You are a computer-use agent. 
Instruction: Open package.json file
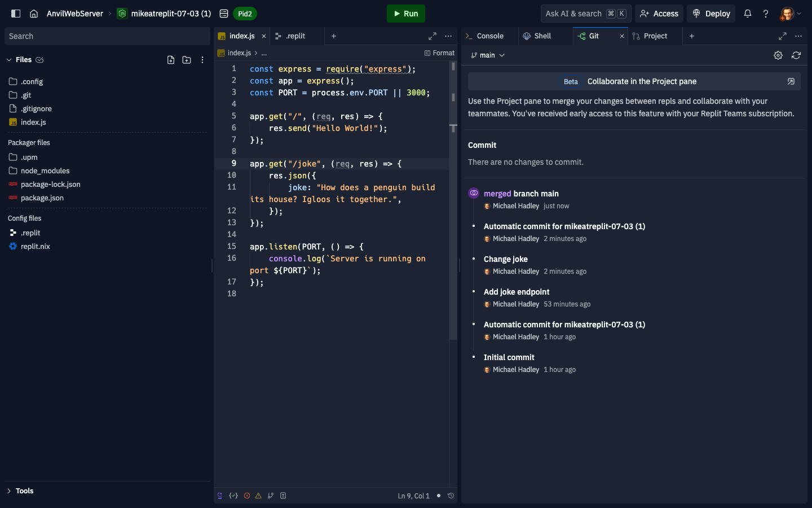click(x=107, y=198)
